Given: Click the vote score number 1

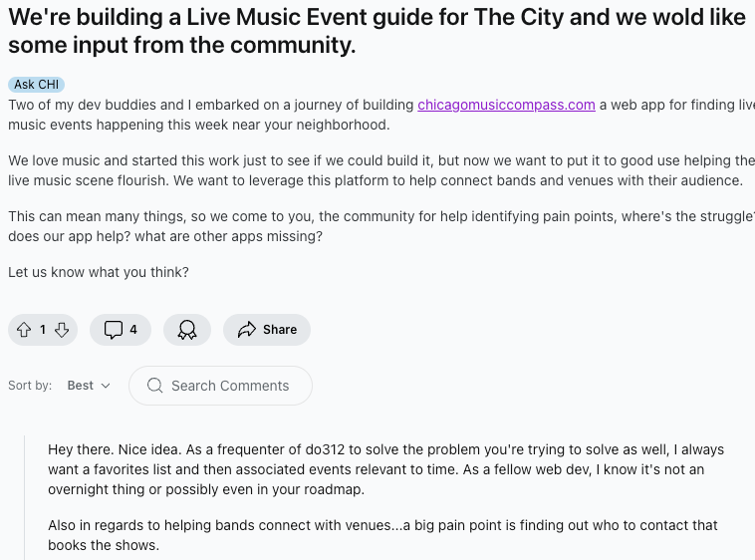Looking at the screenshot, I should [43, 330].
